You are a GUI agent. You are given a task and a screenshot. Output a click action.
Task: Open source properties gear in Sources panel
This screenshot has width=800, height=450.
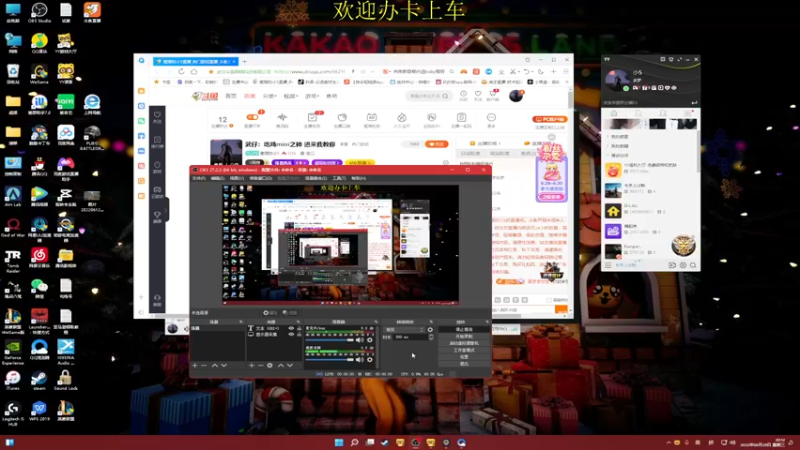(270, 365)
